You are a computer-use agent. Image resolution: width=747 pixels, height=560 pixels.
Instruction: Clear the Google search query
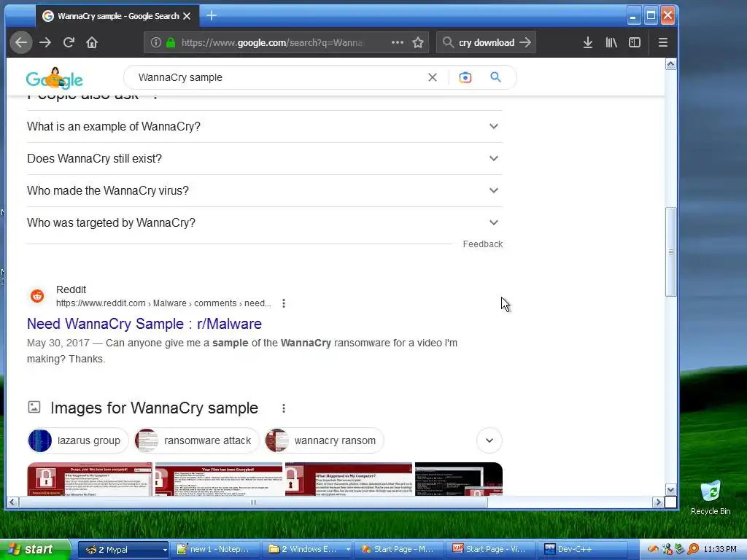433,77
